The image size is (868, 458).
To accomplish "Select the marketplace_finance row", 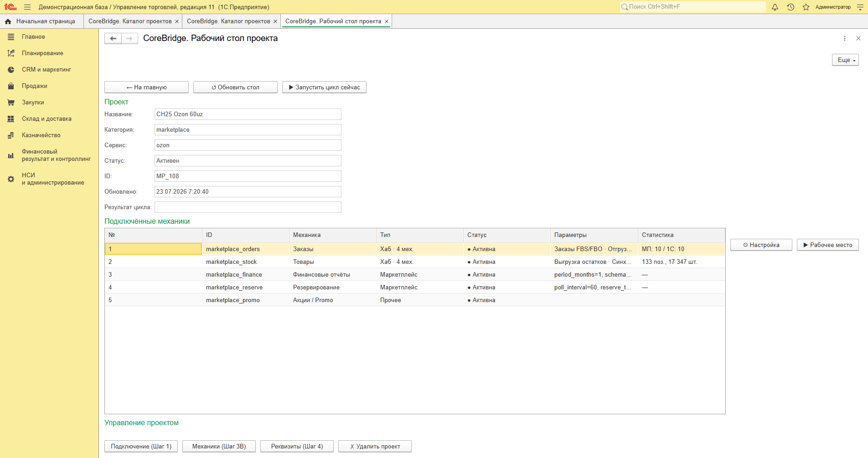I will pos(415,274).
